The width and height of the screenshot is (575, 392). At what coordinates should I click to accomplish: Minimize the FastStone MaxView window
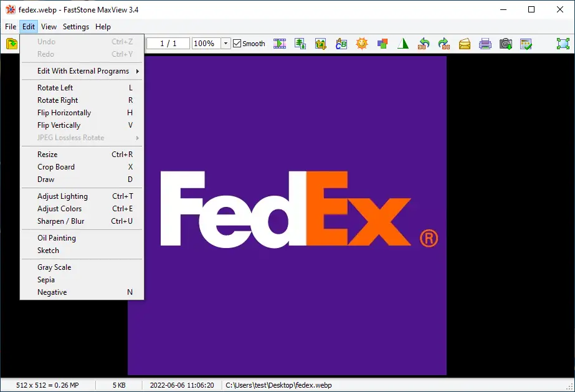[503, 9]
